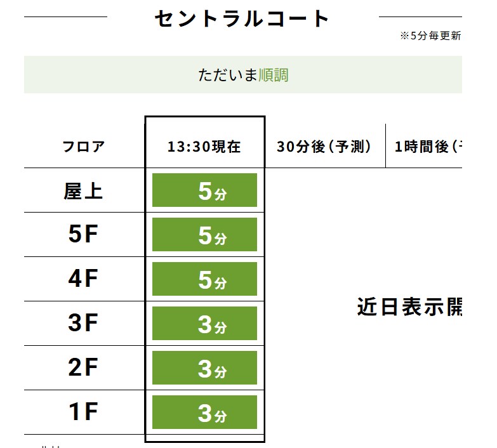Click the 近日表示開 coming-soon text
Viewport: 497px width, 448px height.
[409, 307]
